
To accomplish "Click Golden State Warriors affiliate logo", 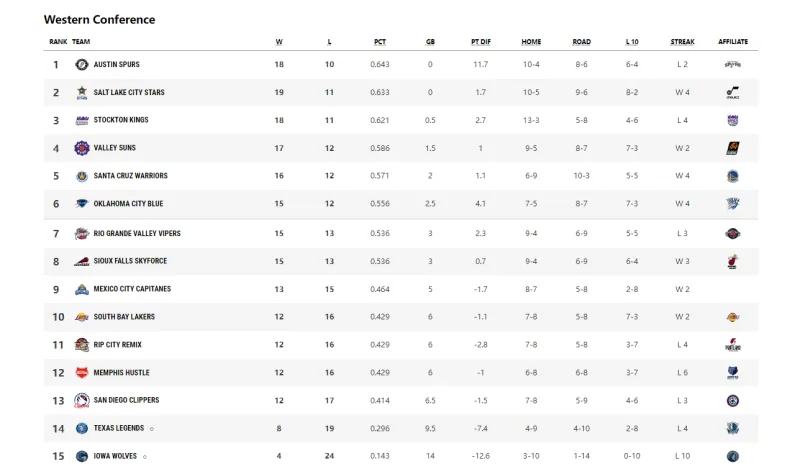I will (x=733, y=176).
